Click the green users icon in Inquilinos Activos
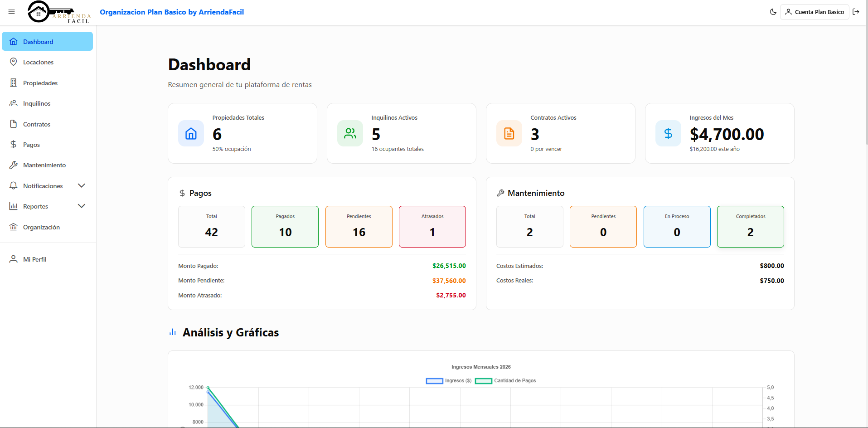This screenshot has height=428, width=868. click(350, 133)
